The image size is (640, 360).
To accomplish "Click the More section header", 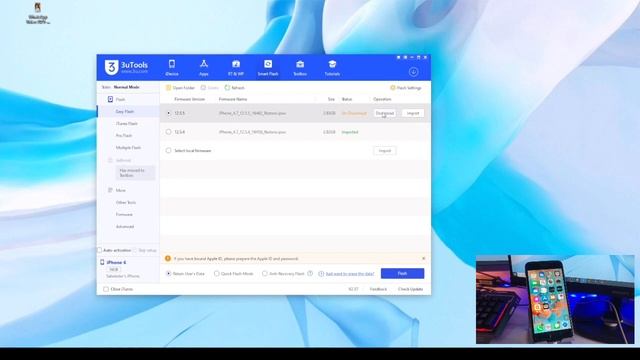I will coord(117,190).
